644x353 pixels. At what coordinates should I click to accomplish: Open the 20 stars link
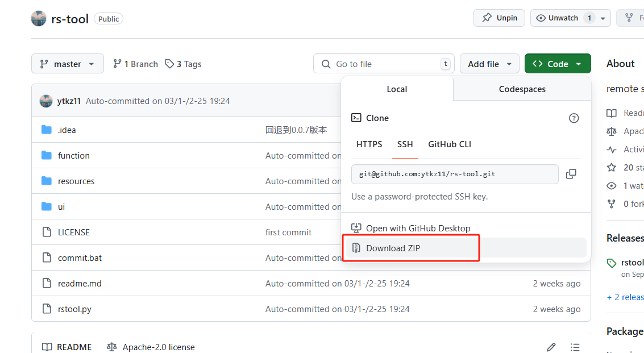pyautogui.click(x=625, y=167)
